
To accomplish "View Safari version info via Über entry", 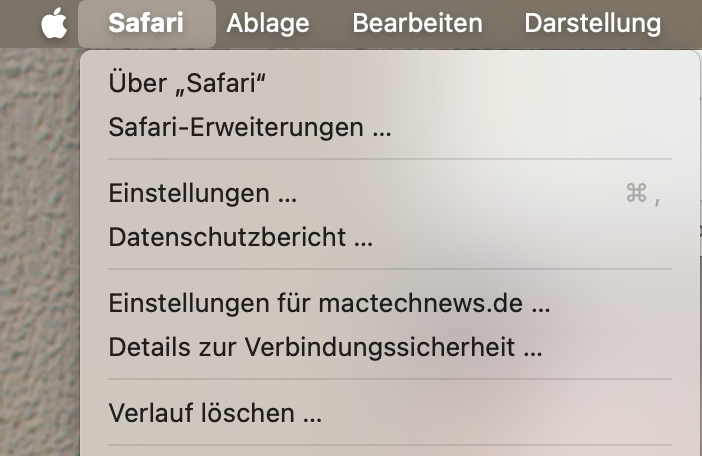I will pyautogui.click(x=390, y=83).
